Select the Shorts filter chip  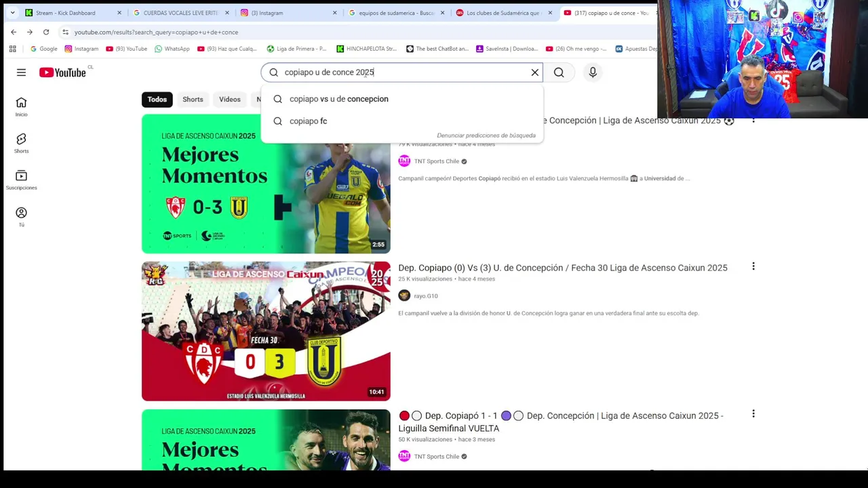click(x=193, y=100)
